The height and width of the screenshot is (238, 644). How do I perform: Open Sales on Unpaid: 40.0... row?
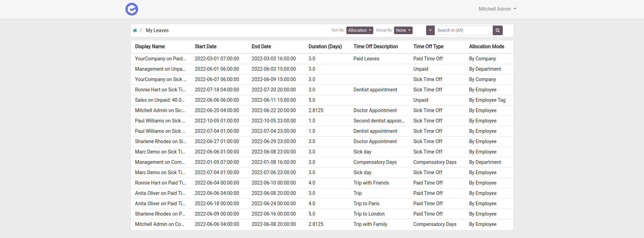322,100
